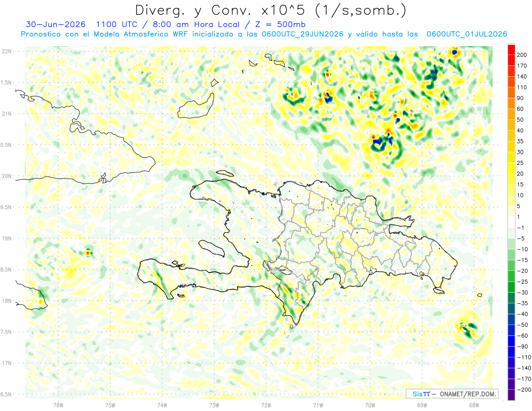Click the initialization time '0600UTC_29JUN2026'
The height and width of the screenshot is (411, 532).
point(303,34)
